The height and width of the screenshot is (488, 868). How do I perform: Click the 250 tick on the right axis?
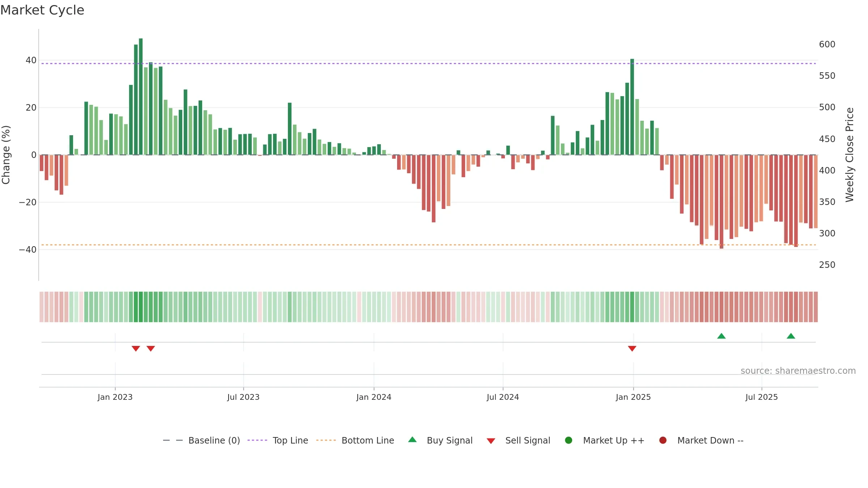click(x=827, y=265)
